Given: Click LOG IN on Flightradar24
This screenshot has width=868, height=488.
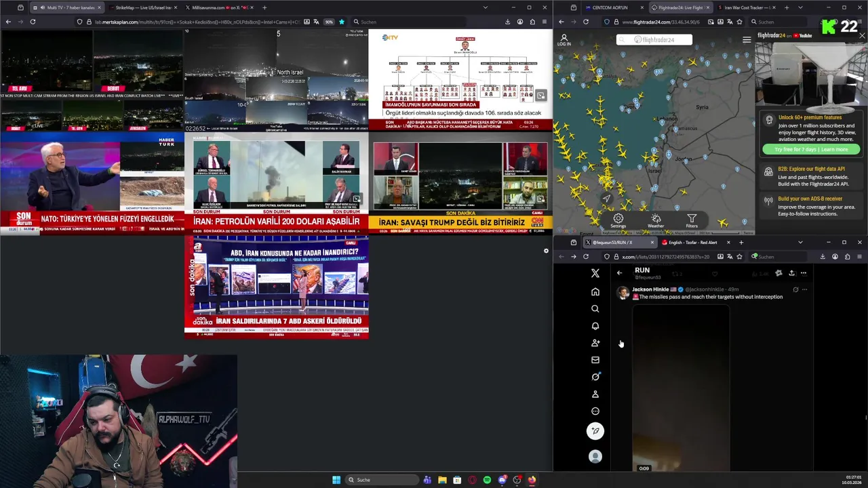Looking at the screenshot, I should [564, 40].
